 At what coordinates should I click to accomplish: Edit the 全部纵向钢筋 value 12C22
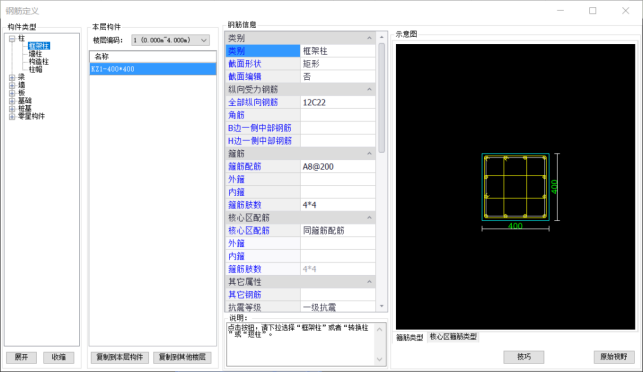(x=337, y=103)
